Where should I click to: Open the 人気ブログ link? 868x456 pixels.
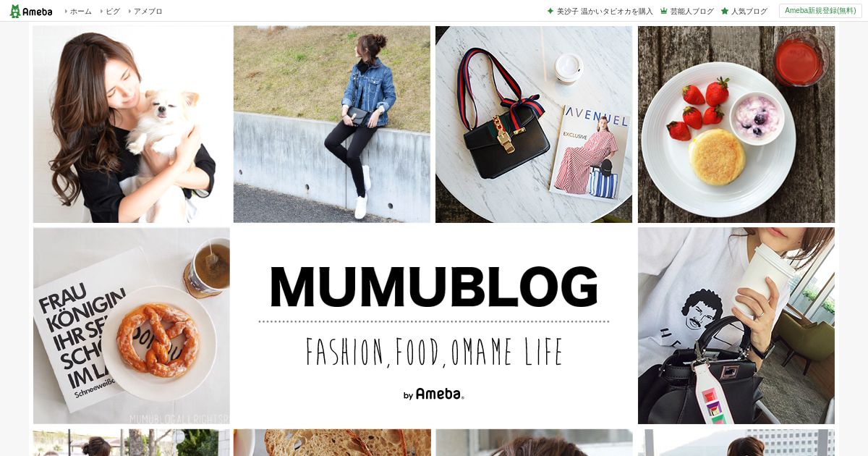[749, 12]
